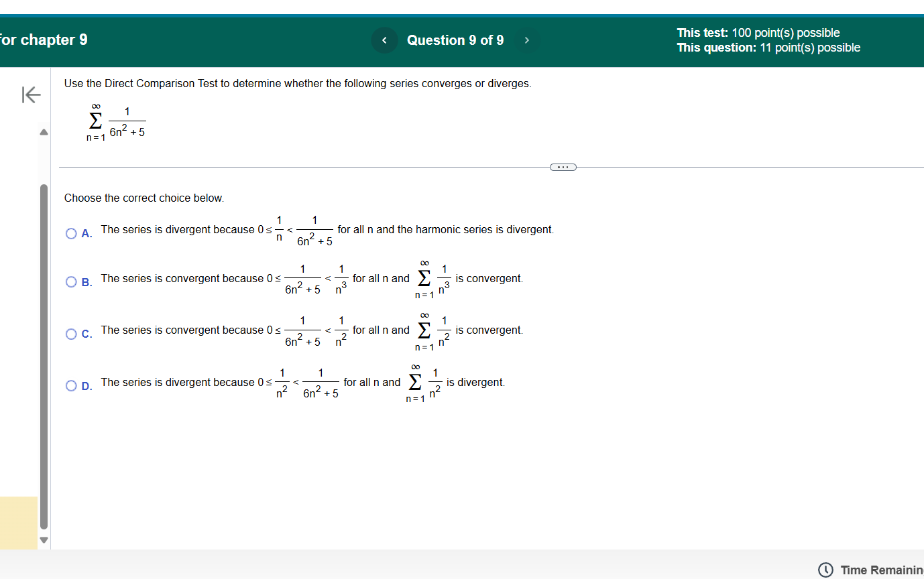Select answer choice B comparing to 1/n^3
Image resolution: width=924 pixels, height=579 pixels.
(70, 281)
